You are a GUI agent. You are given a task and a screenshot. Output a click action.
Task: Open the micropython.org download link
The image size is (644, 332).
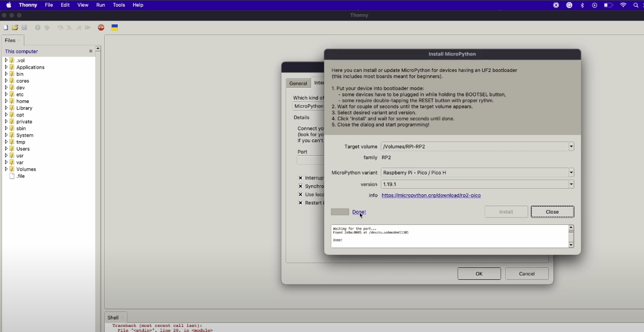[x=431, y=195]
